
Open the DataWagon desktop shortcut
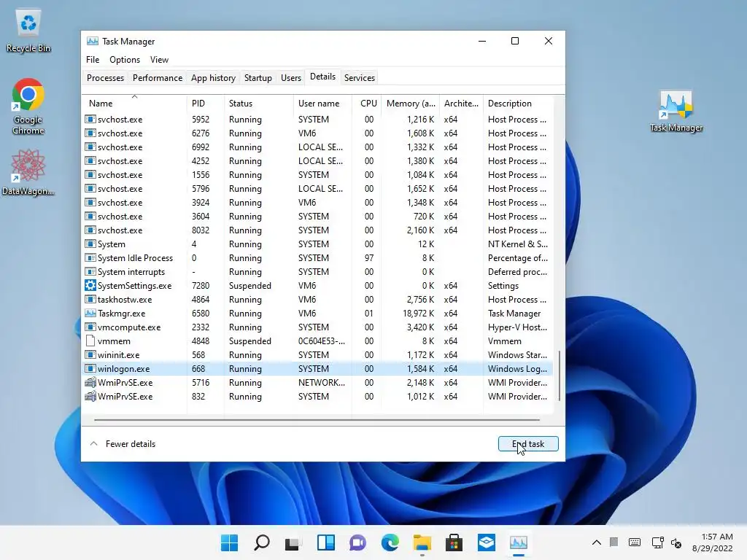[x=28, y=172]
